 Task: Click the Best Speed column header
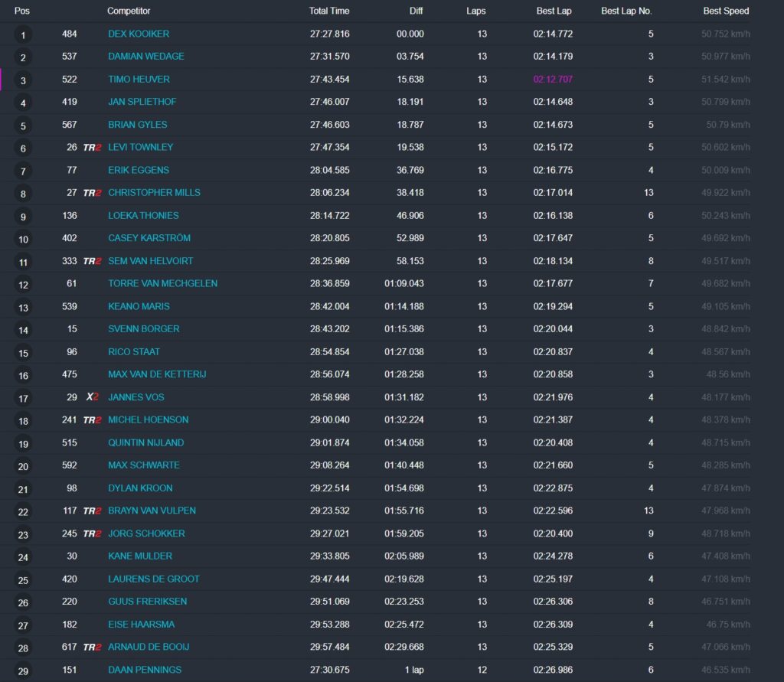pyautogui.click(x=726, y=11)
